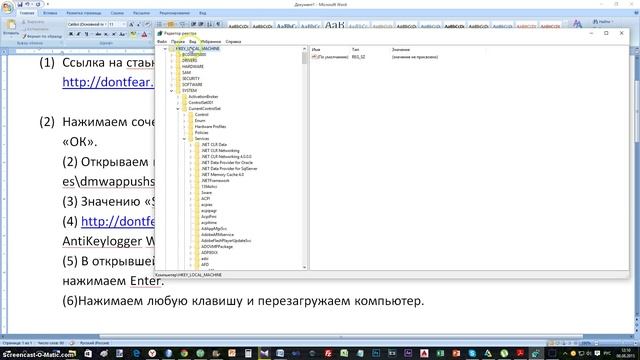This screenshot has height=360, width=640.
Task: Open the View ribbon tab in Word
Action: (203, 13)
